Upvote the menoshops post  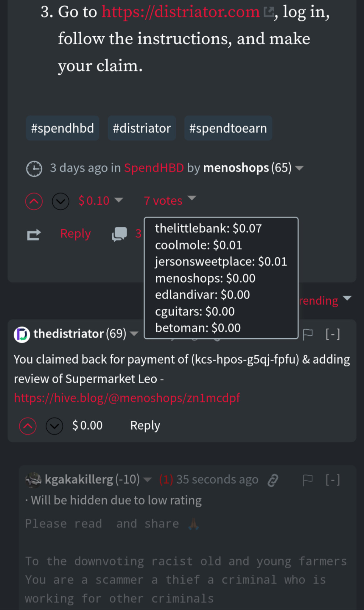tap(34, 201)
